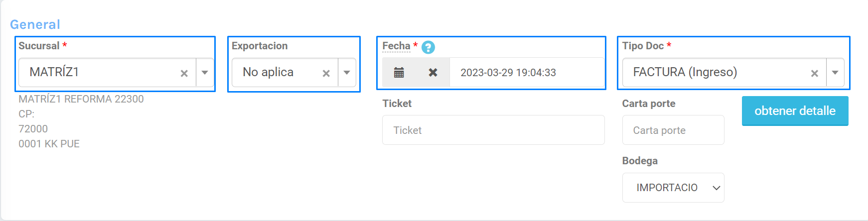Click the FACTURA (Ingreso) selected value
Image resolution: width=868 pixels, height=221 pixels.
pos(685,72)
